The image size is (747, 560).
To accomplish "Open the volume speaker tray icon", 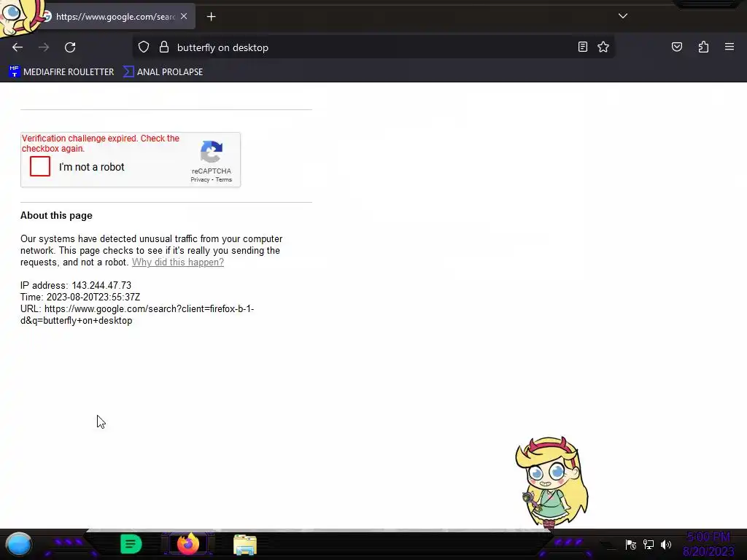I will (666, 544).
